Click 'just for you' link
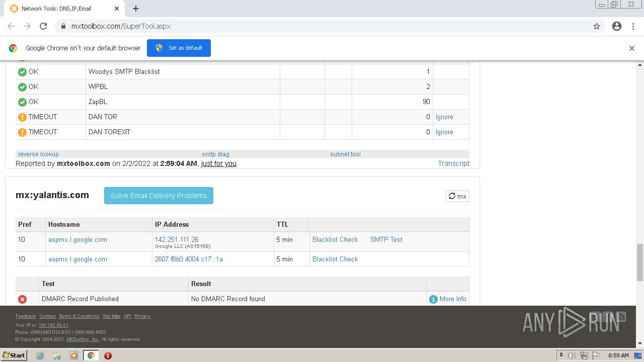644x362 pixels. click(218, 163)
